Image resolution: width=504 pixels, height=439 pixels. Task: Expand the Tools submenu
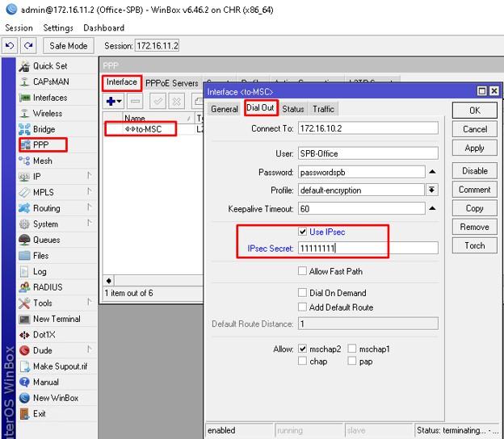(89, 302)
